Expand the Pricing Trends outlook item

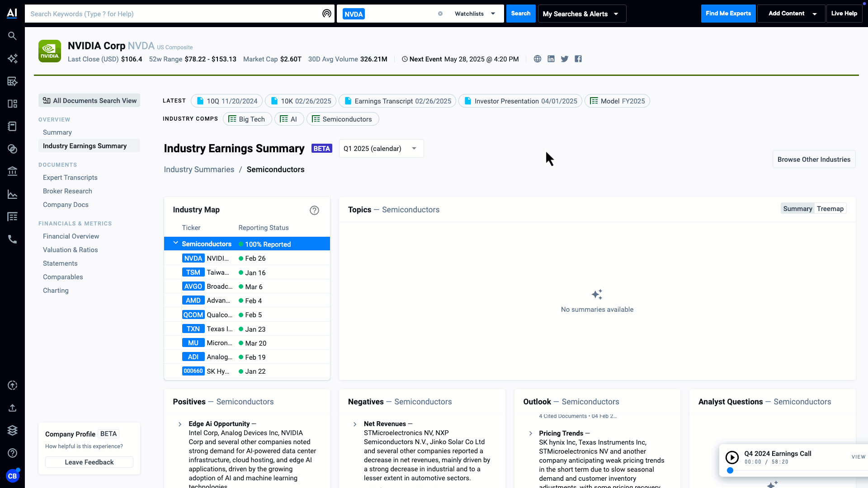point(530,433)
